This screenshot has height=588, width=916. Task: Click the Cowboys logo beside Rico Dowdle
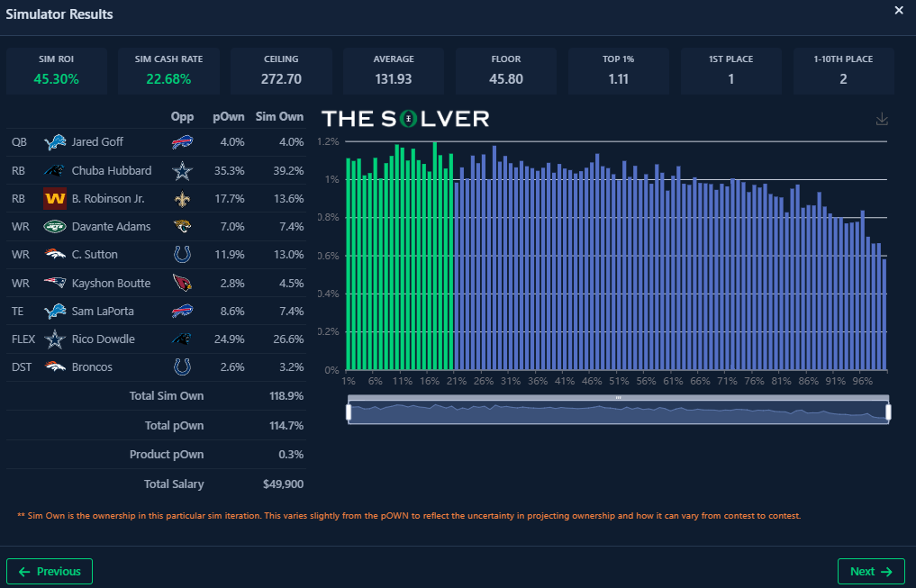pyautogui.click(x=55, y=339)
